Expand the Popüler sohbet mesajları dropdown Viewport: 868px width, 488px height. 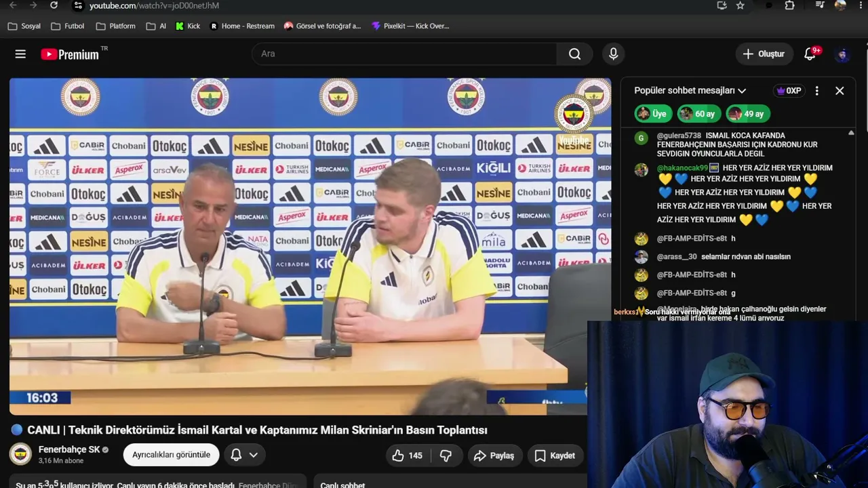(x=690, y=90)
